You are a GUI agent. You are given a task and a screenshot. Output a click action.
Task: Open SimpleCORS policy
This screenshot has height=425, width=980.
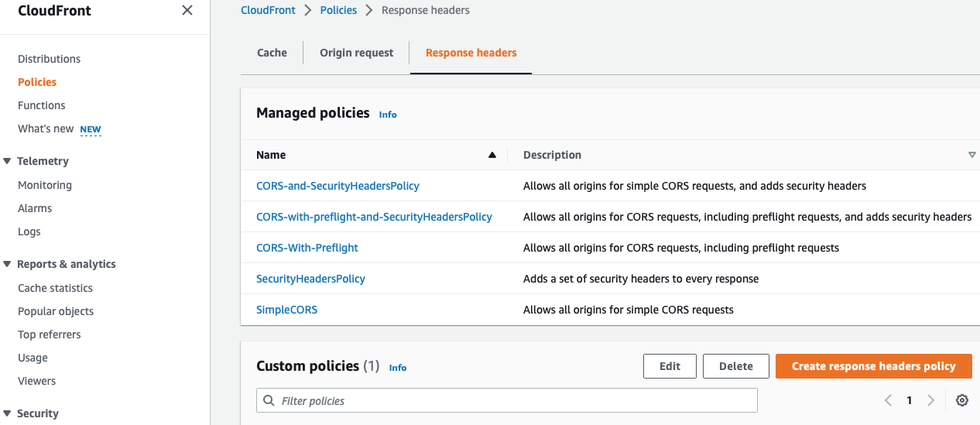point(286,310)
